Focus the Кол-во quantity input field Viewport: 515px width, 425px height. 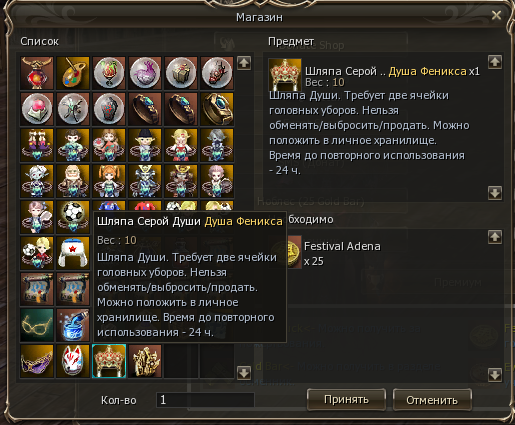tap(205, 400)
